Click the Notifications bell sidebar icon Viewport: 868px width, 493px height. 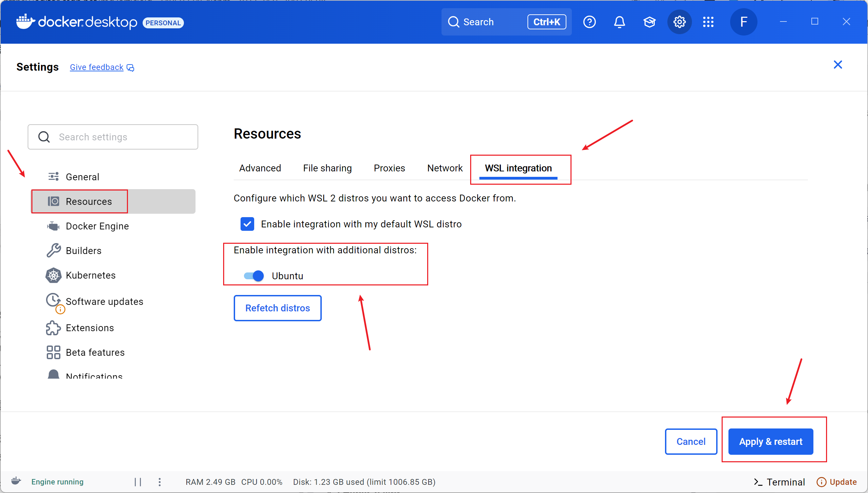pyautogui.click(x=54, y=374)
